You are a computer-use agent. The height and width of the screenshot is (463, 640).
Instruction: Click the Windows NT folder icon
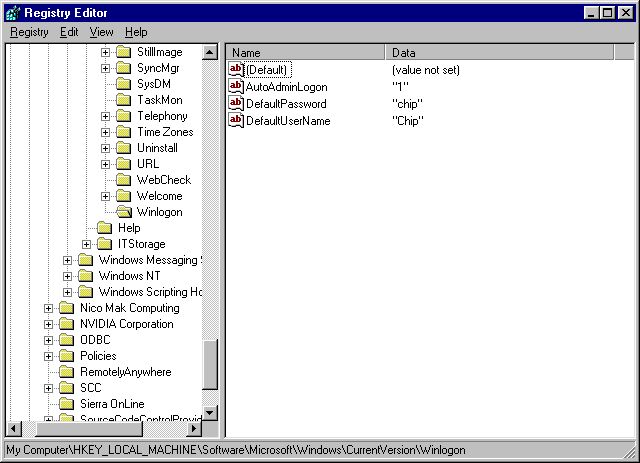click(86, 276)
